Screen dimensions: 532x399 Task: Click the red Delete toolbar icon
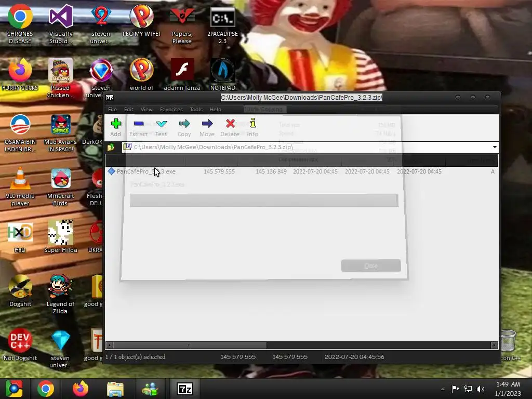[230, 127]
